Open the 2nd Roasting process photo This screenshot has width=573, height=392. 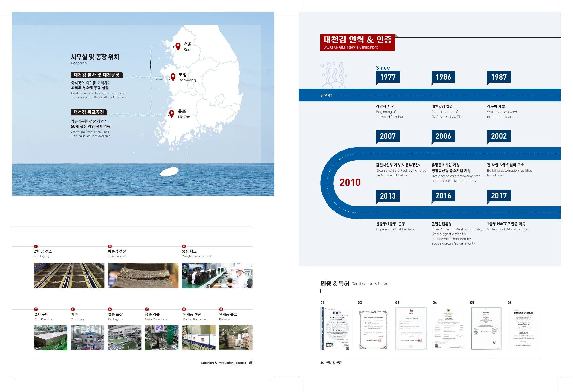pos(51,338)
